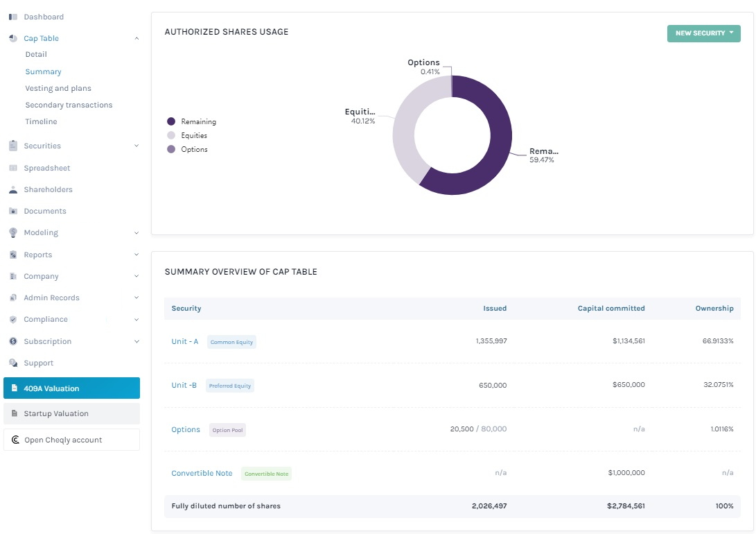Open the New Security dropdown
The height and width of the screenshot is (534, 756).
703,33
